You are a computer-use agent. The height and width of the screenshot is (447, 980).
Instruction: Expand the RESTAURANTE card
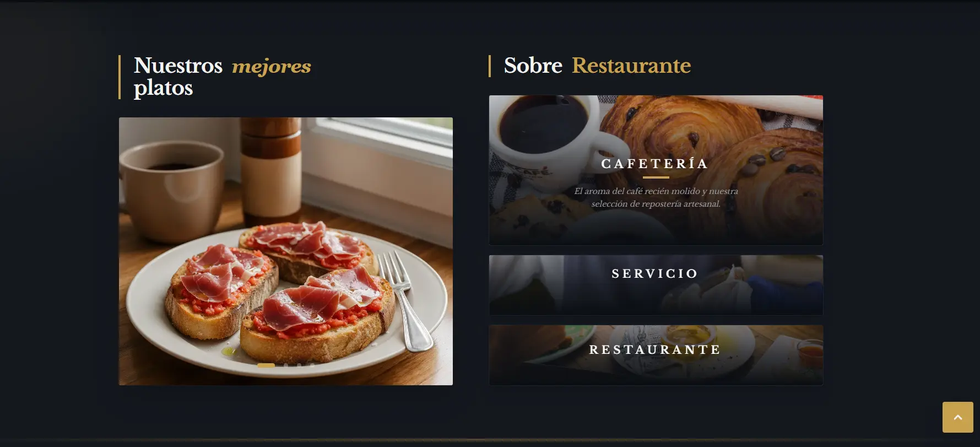(x=656, y=355)
